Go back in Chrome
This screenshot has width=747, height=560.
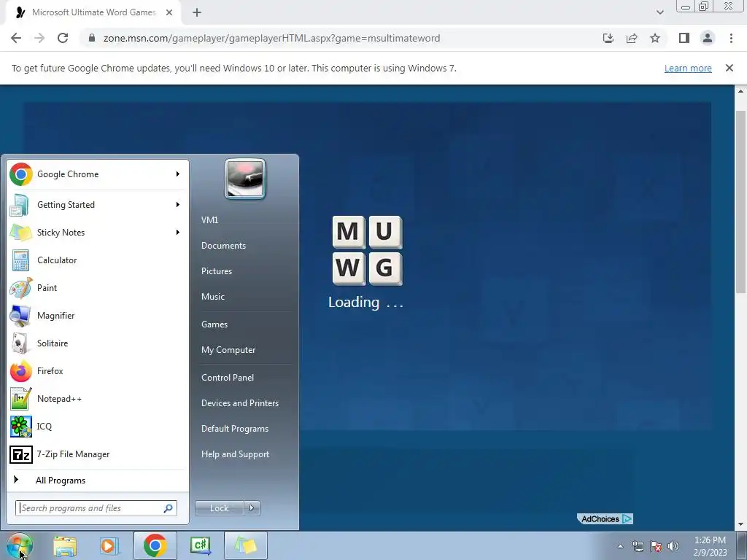point(16,38)
